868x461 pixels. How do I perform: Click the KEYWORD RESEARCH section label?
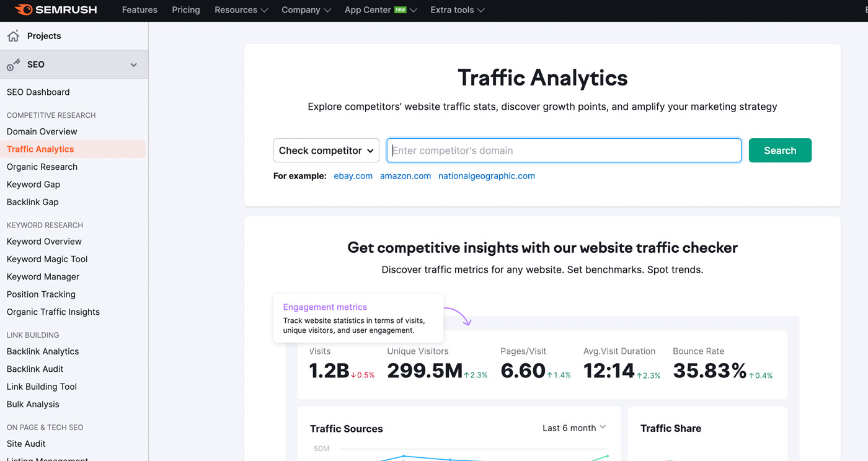pos(45,225)
